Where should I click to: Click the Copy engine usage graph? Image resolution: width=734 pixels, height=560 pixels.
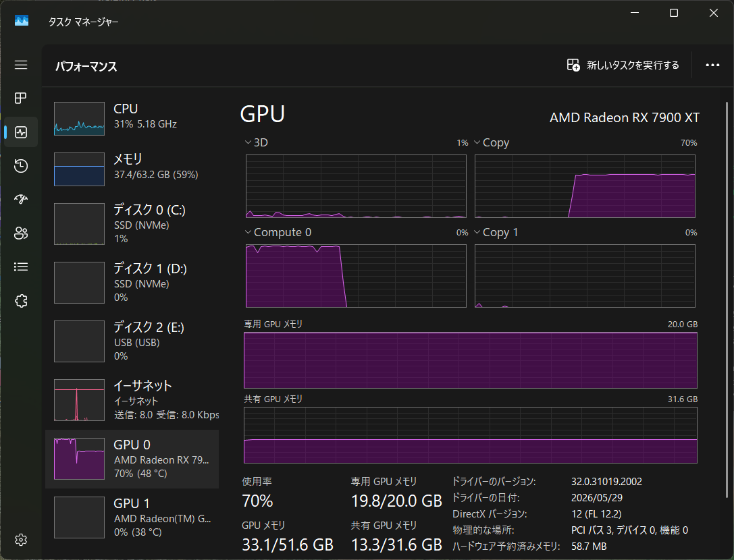585,186
